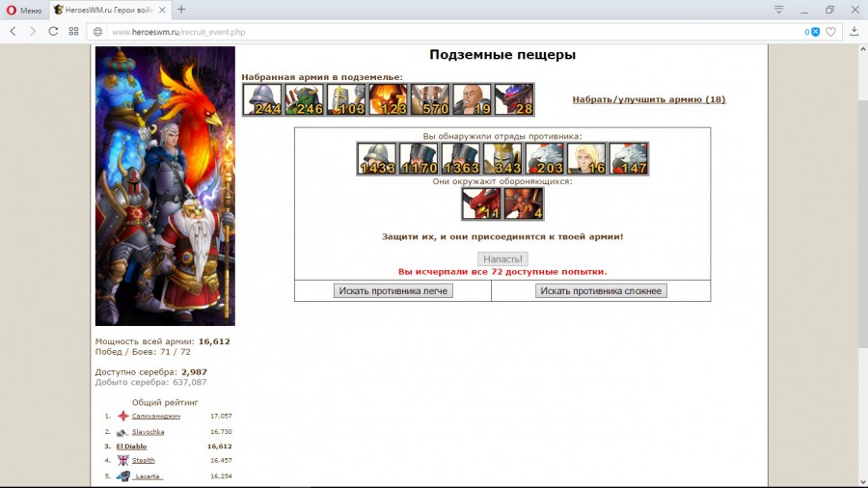This screenshot has height=488, width=868.
Task: Select knight unit icon showing 103
Action: pyautogui.click(x=346, y=99)
